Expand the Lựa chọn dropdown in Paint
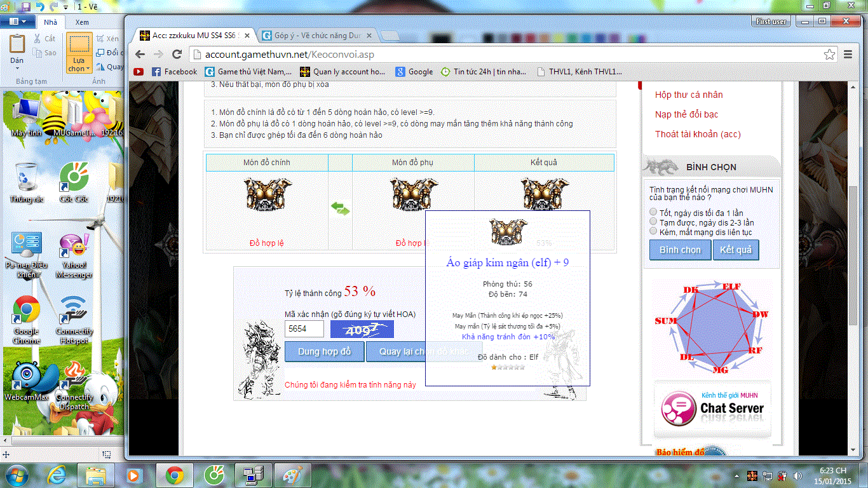Screen dimensions: 868x488 79,65
